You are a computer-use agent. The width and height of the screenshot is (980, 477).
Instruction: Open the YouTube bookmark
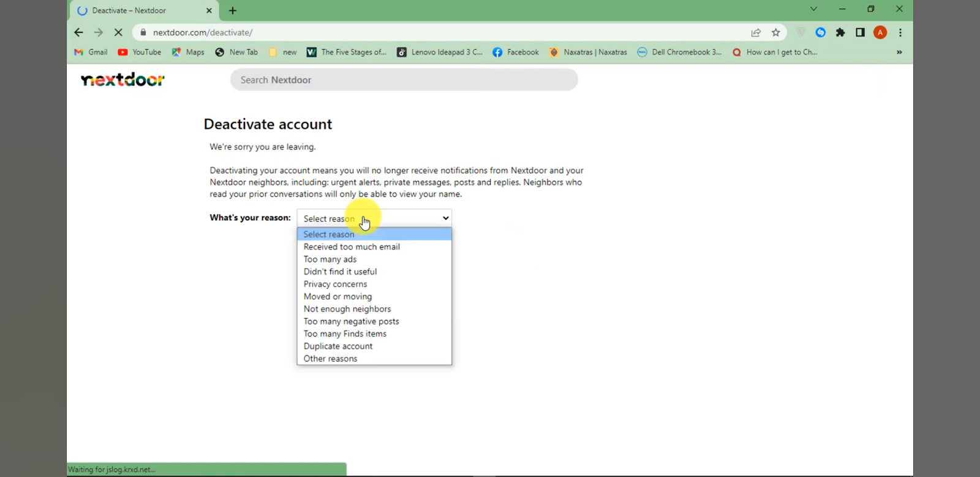click(140, 52)
